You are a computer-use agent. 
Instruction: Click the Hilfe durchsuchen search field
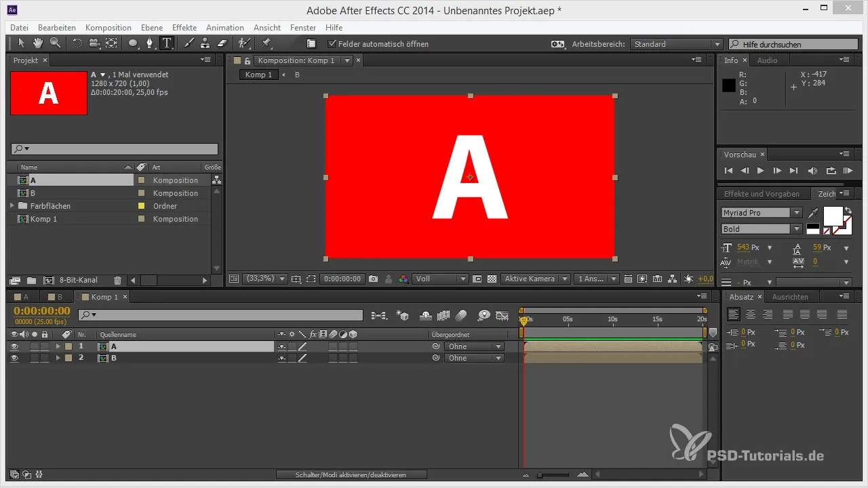[793, 44]
